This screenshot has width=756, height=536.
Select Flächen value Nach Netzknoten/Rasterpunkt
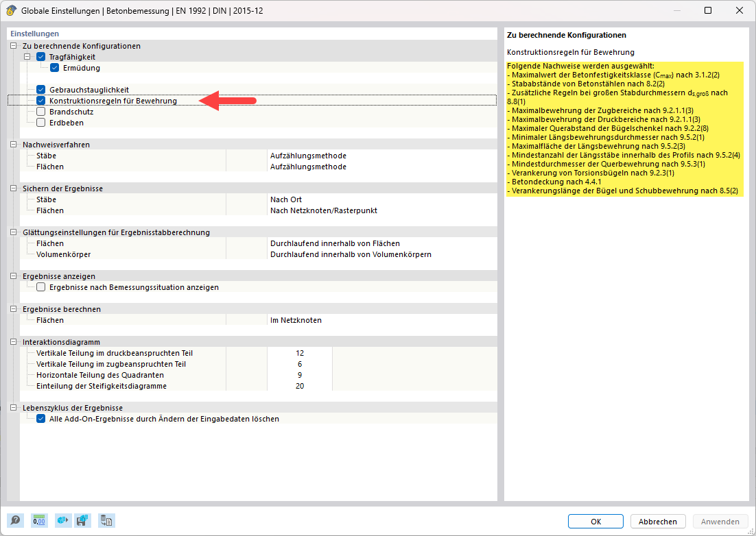click(x=381, y=210)
